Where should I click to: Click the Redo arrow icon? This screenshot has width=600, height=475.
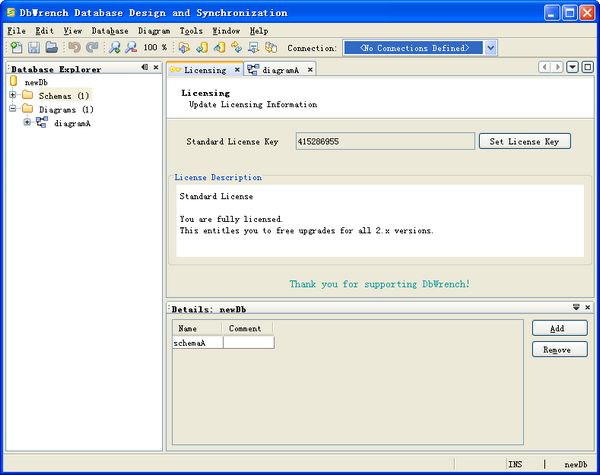(x=92, y=47)
